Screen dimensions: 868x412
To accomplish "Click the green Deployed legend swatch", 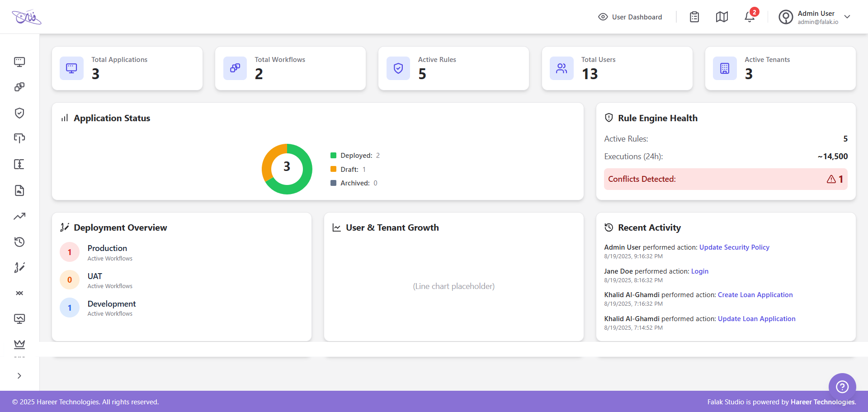I will coord(333,156).
